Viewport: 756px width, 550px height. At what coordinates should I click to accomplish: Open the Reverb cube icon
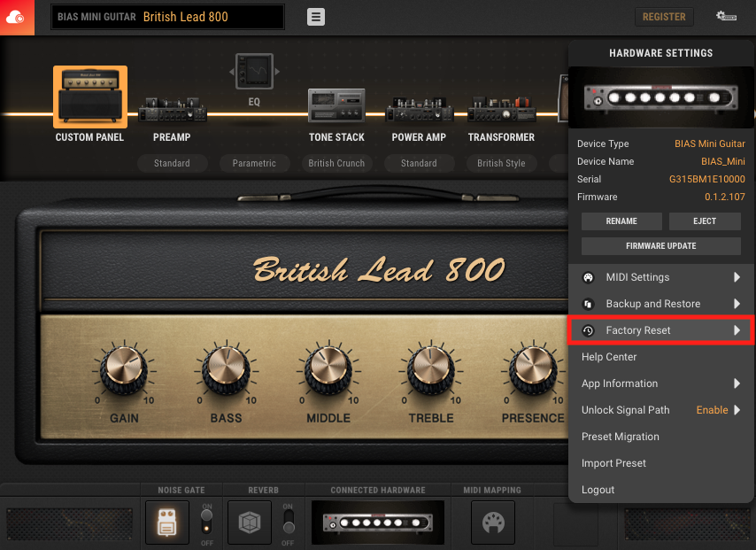pyautogui.click(x=250, y=523)
